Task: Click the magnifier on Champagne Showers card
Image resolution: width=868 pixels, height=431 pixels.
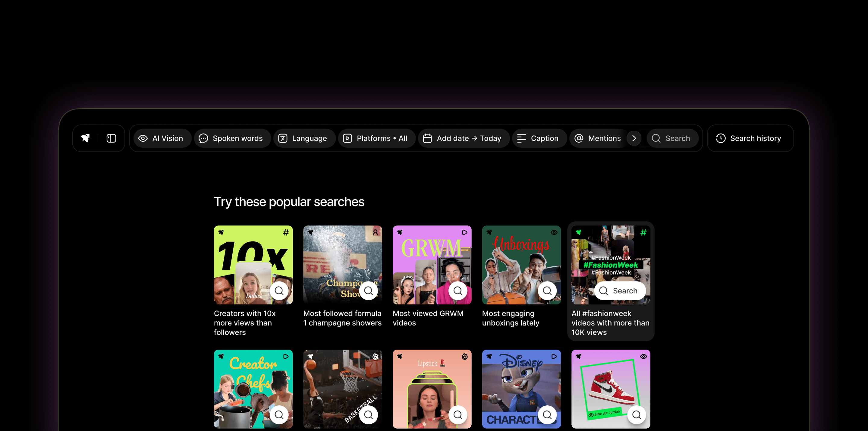Action: point(368,291)
